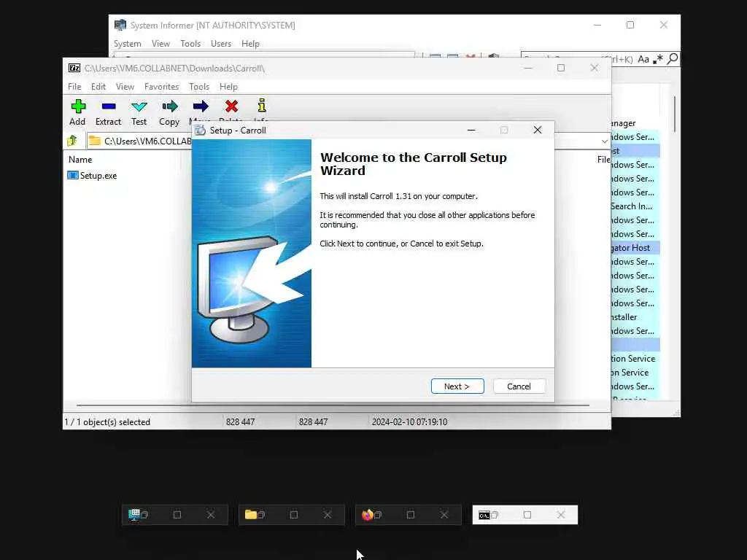
Task: Open the Tools menu in 7-Zip
Action: [x=199, y=87]
